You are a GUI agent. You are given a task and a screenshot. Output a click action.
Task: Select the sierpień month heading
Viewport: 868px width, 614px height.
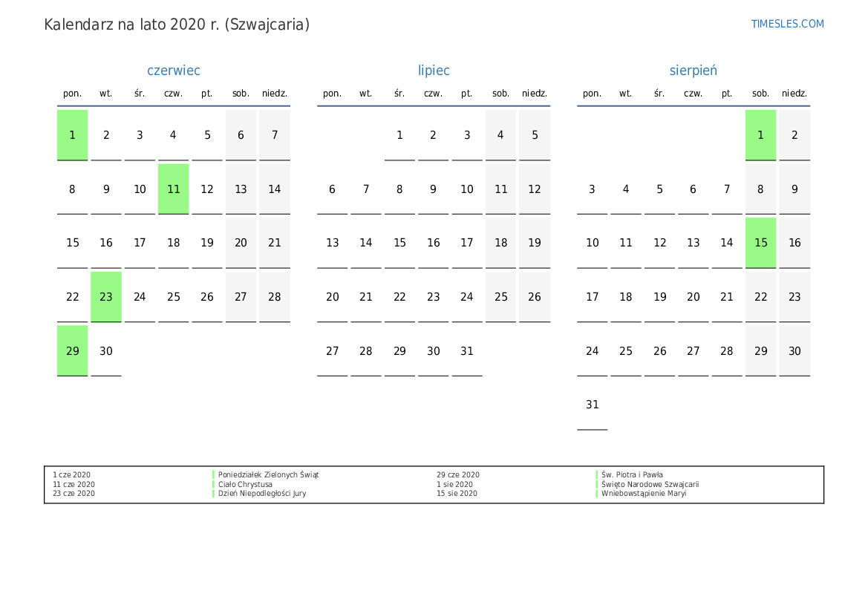point(693,71)
